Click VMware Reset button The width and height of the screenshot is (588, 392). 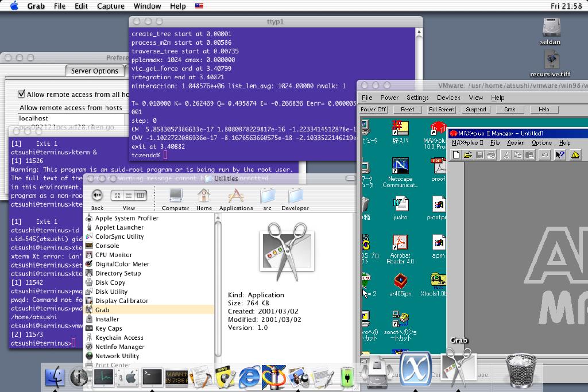(407, 110)
